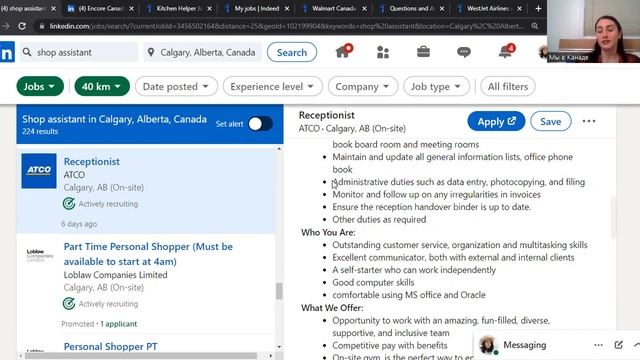Screen dimensions: 640x360
Task: Expand the Experience level filter
Action: tap(273, 87)
